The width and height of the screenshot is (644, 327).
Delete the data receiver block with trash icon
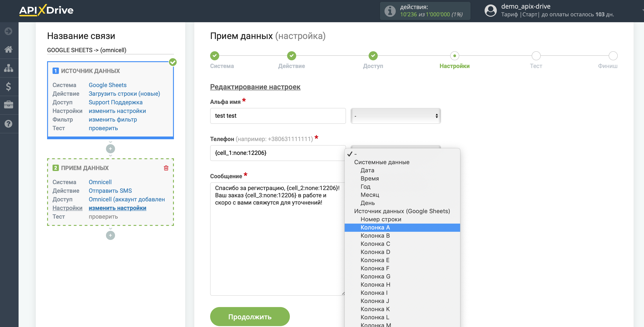[166, 168]
